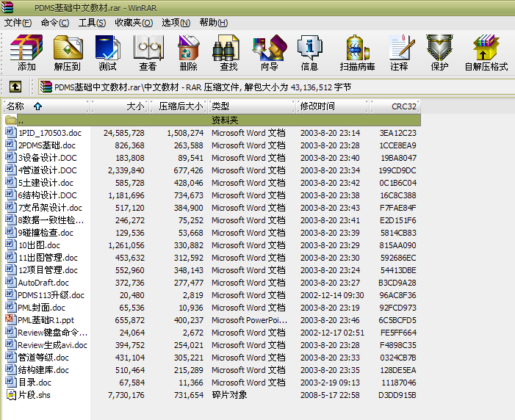
Task: Click the 保护 (Protect) shield icon
Action: coord(439,48)
